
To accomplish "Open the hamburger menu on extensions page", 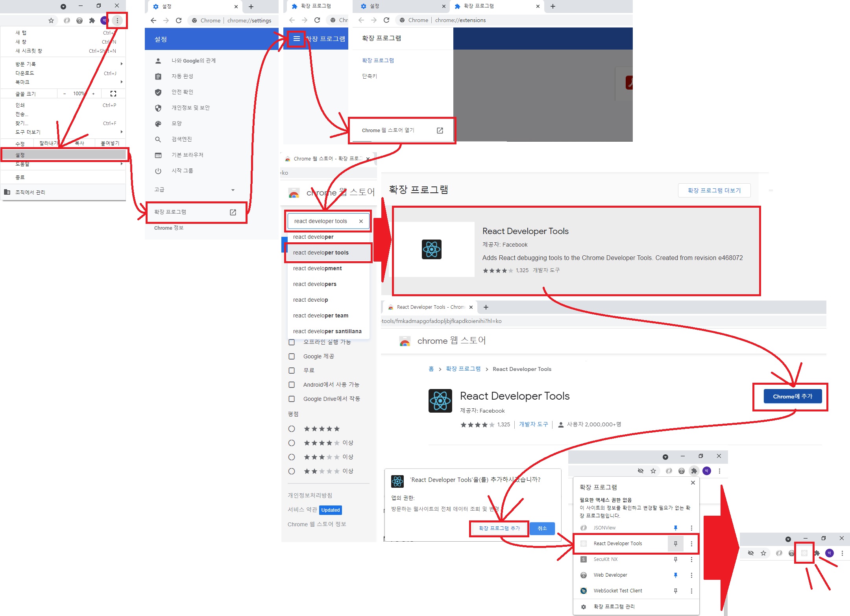I will click(296, 39).
